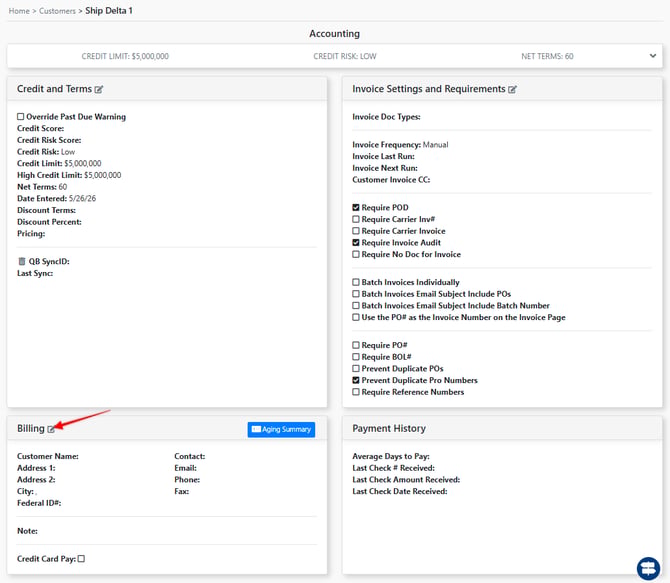Click the Credit Risk: Low field
Image resolution: width=670 pixels, height=583 pixels.
[x=46, y=152]
